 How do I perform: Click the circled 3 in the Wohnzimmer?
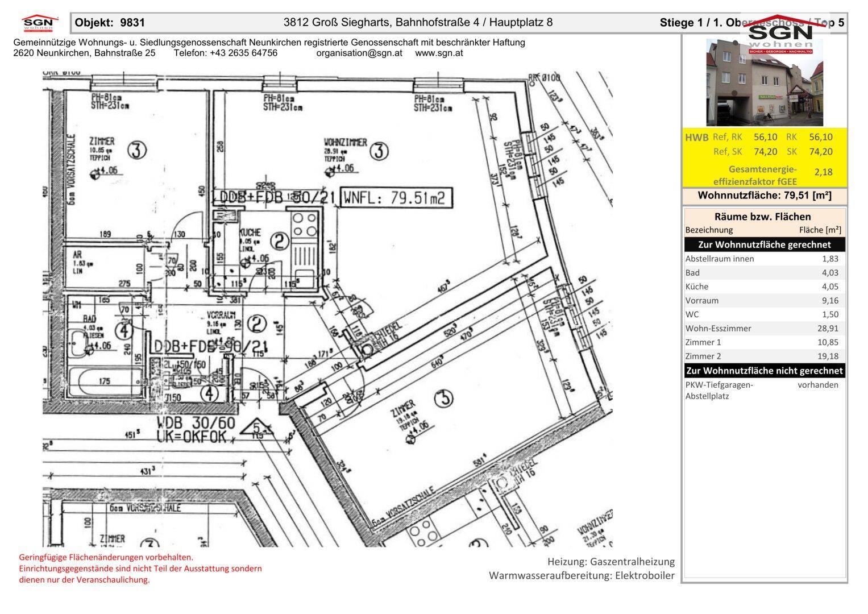379,151
